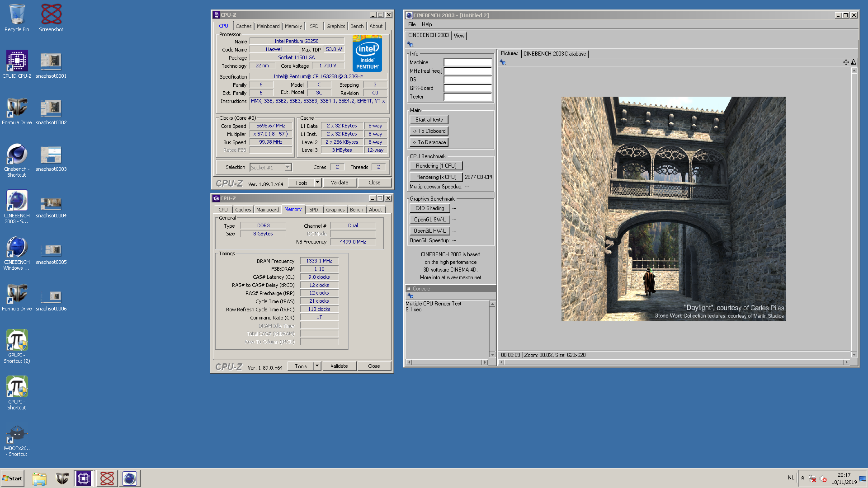The width and height of the screenshot is (868, 488).
Task: Click the File Explorer taskbar icon
Action: [x=39, y=479]
